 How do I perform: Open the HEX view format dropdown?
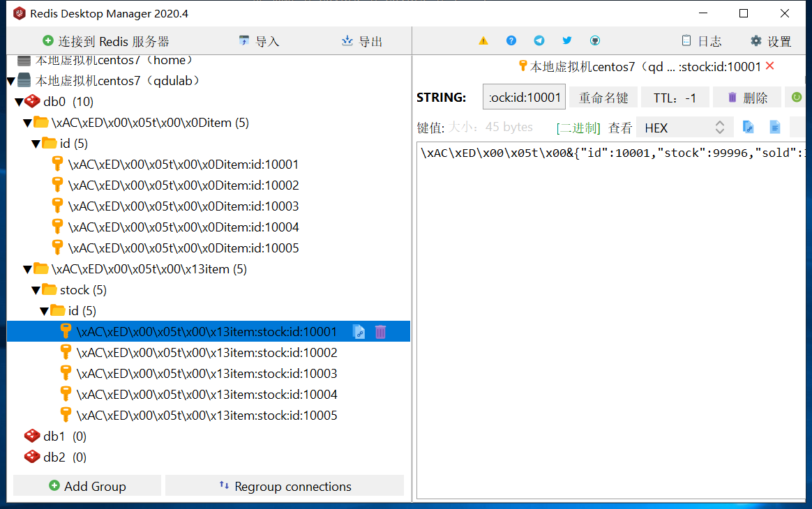(684, 128)
